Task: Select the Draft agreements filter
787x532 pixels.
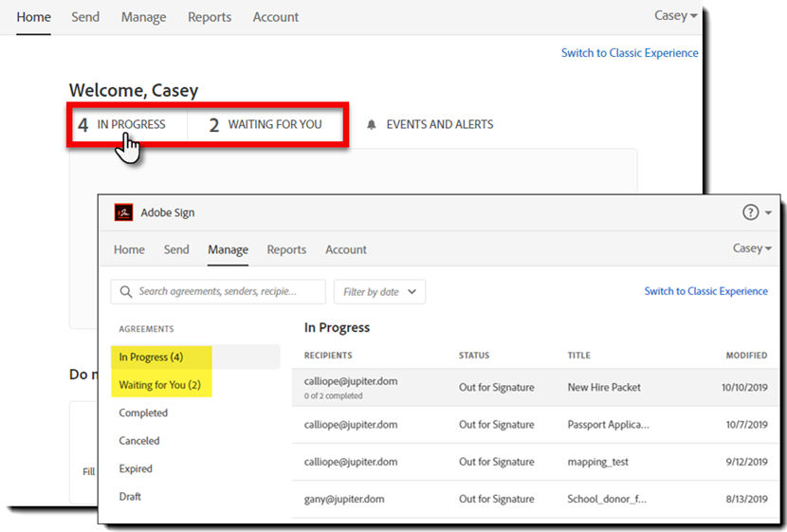Action: (x=130, y=496)
